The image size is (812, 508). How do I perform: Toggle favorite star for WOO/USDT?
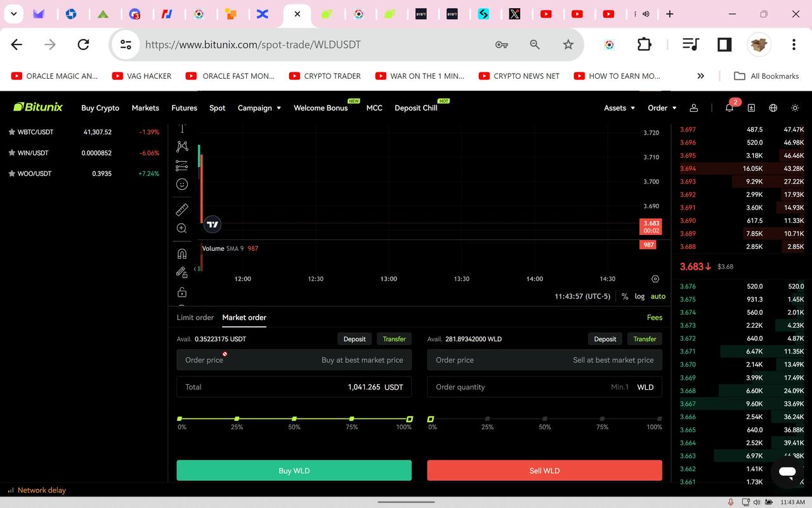[x=11, y=173]
